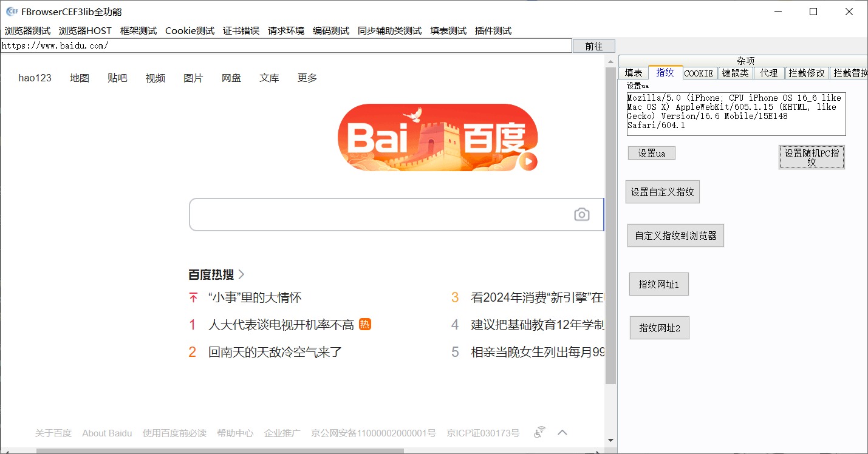This screenshot has height=454, width=868.
Task: Open the 回南天的天敌冷空气来了 headline
Action: coord(275,352)
